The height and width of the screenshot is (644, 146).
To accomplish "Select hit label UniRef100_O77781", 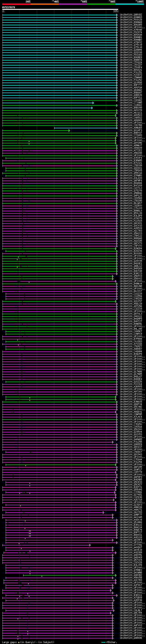I will pos(131,545).
